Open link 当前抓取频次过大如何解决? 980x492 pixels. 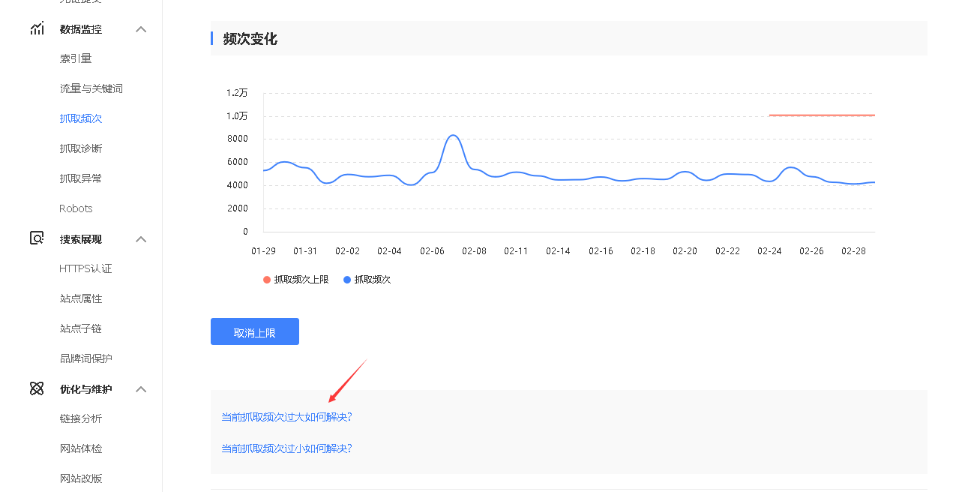point(286,417)
